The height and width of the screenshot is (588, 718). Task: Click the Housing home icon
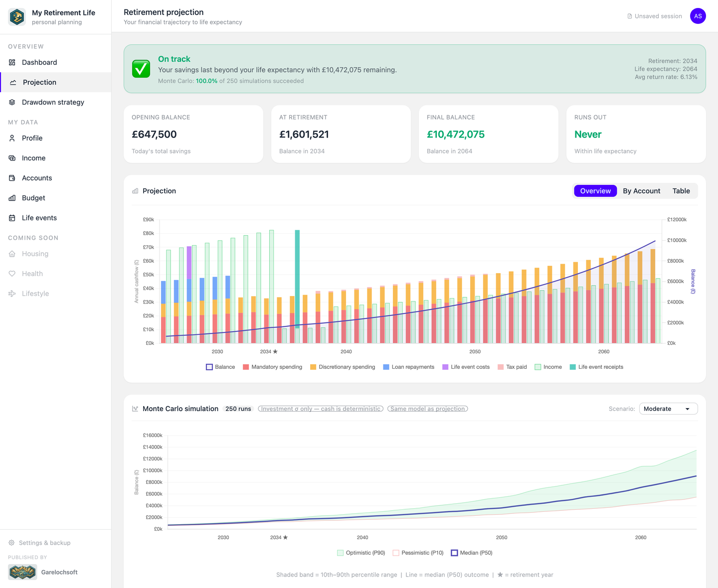coord(12,254)
